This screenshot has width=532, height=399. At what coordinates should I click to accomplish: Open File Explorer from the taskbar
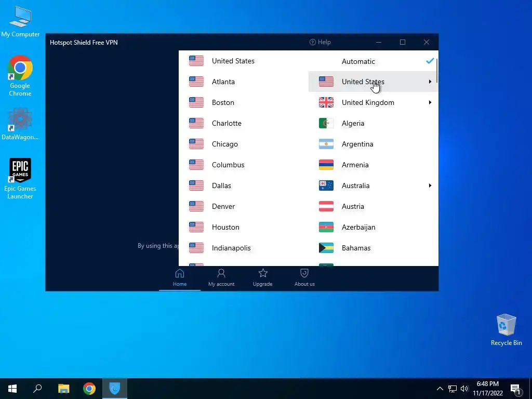[63, 389]
